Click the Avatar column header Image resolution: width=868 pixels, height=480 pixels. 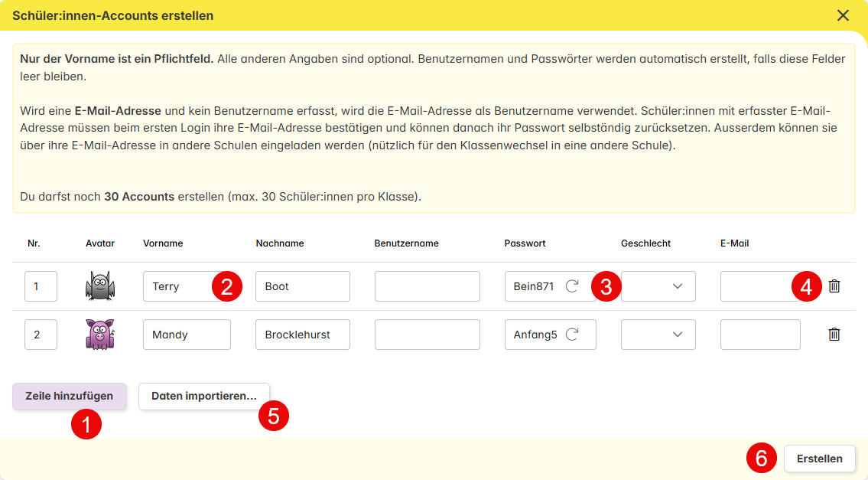coord(100,243)
